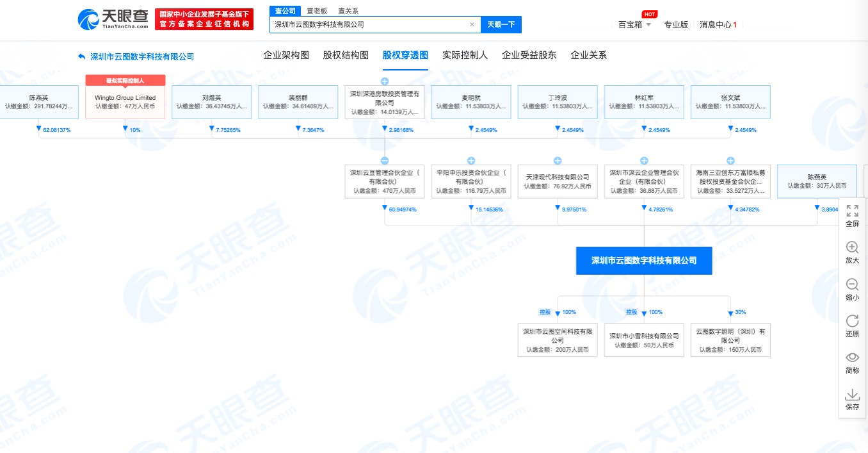
Task: Reset the chart with 还原 icon
Action: point(852,321)
